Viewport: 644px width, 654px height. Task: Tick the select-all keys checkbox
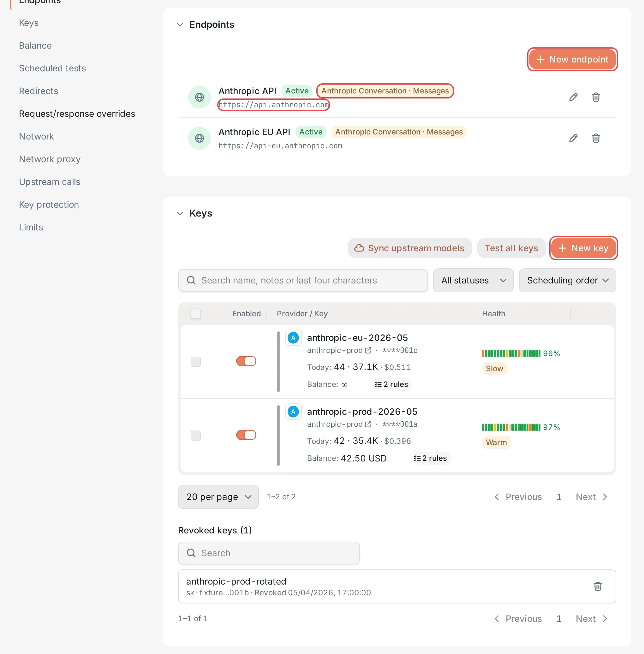(x=195, y=313)
